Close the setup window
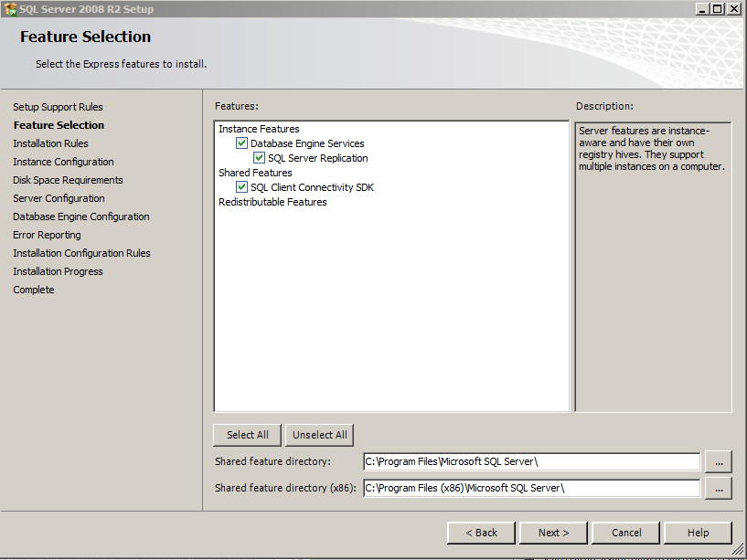Screen dimensions: 747x560 coord(734,8)
